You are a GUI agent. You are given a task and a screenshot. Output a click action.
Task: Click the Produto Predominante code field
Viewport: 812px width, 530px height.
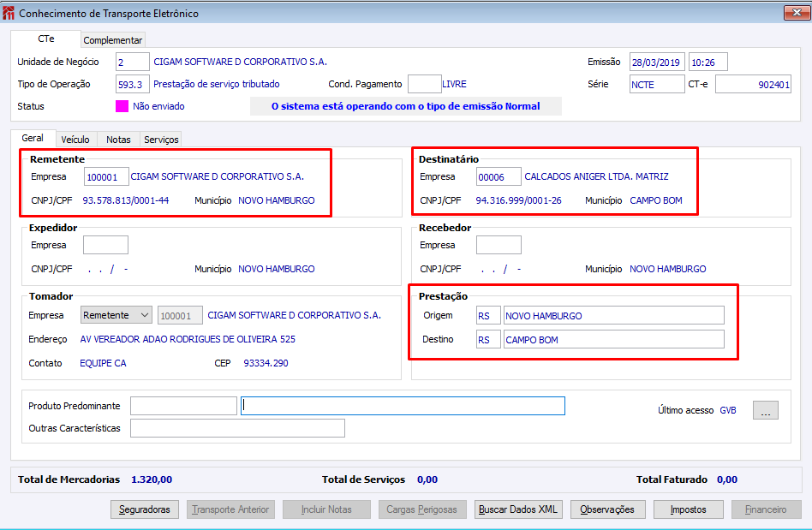183,406
